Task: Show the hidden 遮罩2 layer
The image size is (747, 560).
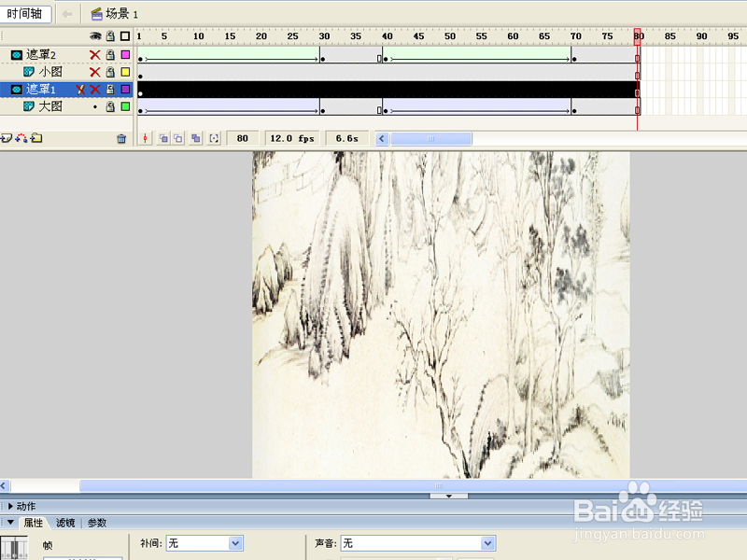Action: [95, 55]
